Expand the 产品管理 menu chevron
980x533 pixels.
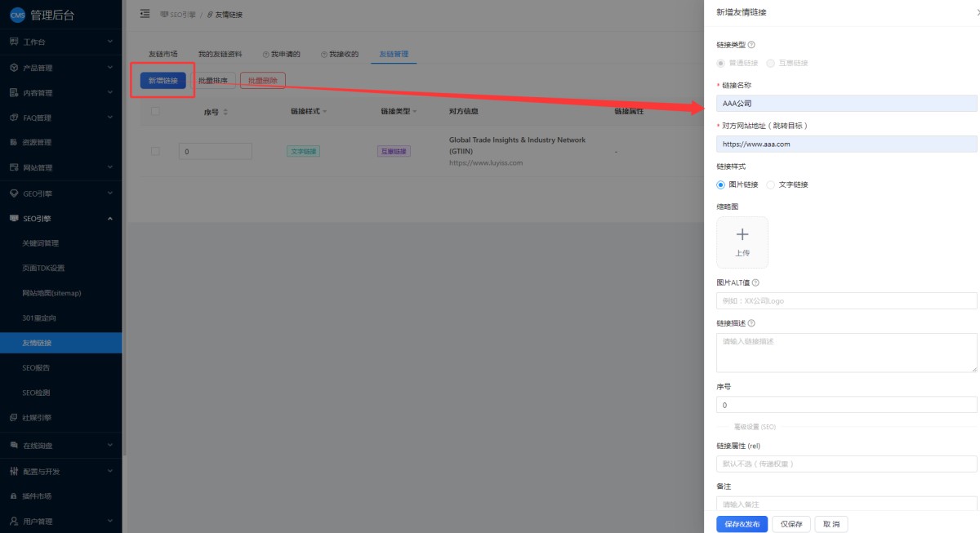click(x=110, y=68)
